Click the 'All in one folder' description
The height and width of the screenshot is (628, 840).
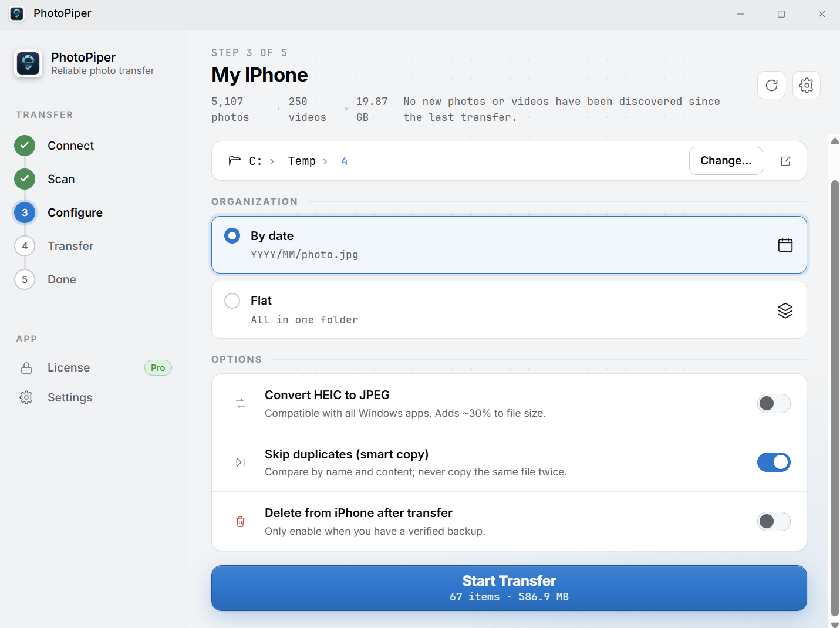click(x=304, y=320)
